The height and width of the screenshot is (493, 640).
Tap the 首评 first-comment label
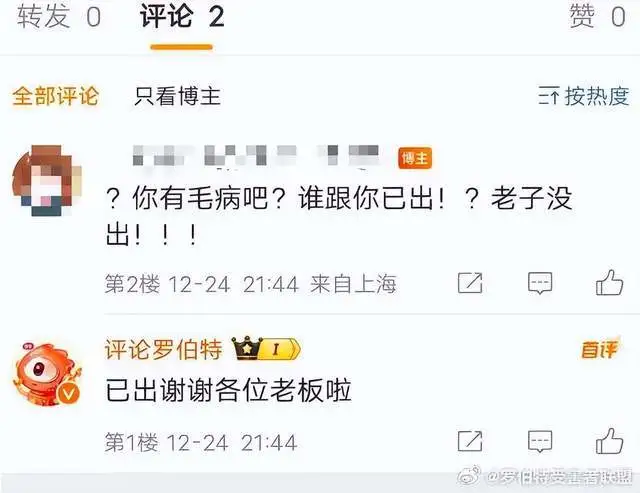pyautogui.click(x=599, y=349)
